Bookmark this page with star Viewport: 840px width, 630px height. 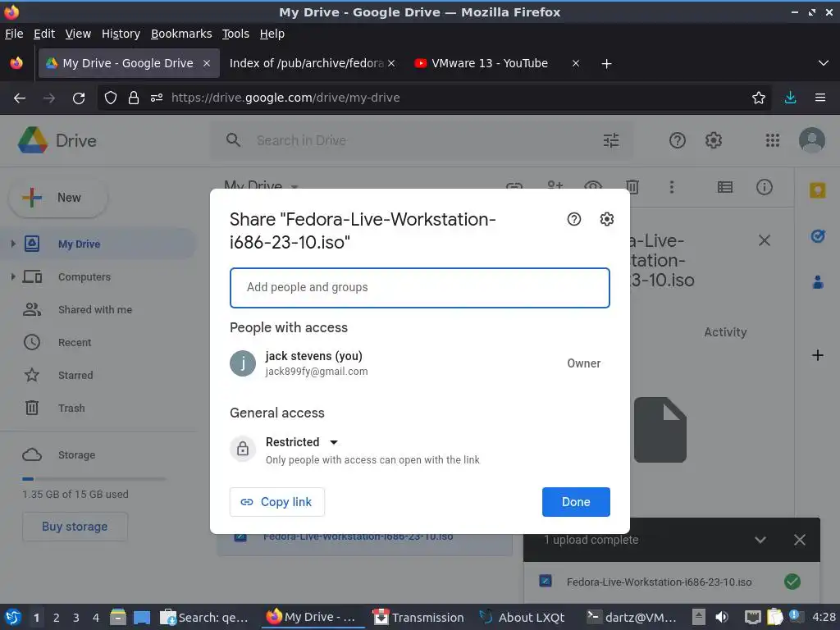758,98
